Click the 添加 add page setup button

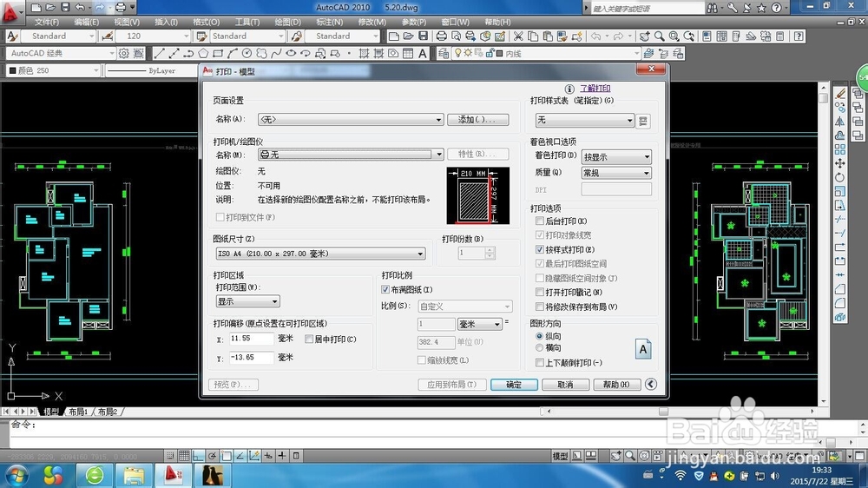(477, 120)
